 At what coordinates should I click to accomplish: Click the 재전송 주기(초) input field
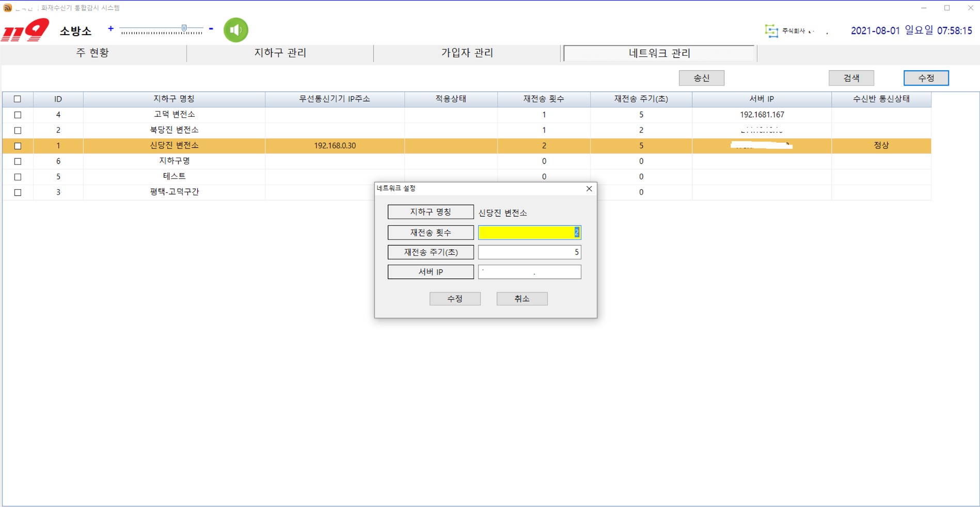pyautogui.click(x=529, y=252)
